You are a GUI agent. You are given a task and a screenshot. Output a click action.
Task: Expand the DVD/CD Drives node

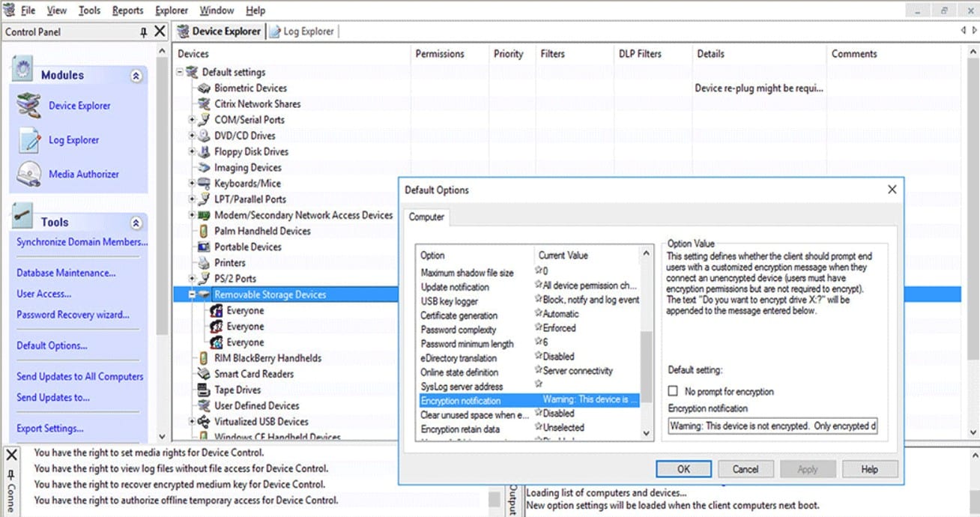click(x=192, y=136)
